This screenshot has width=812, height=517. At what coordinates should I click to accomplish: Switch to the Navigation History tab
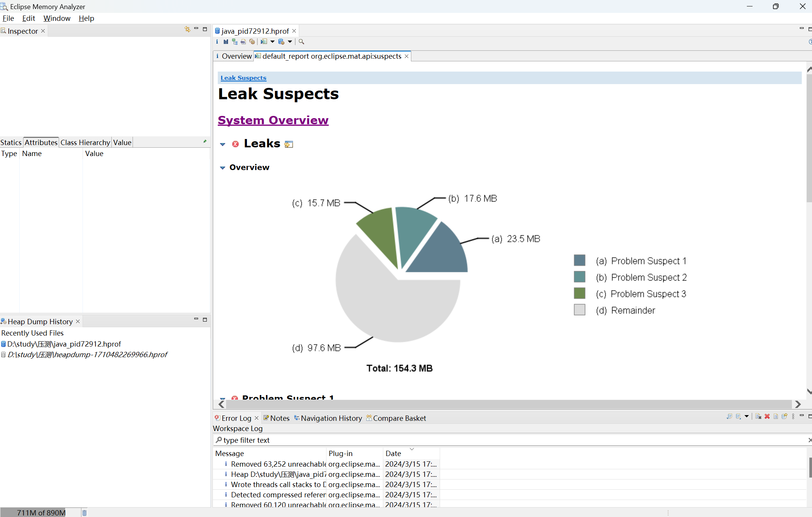[x=328, y=418]
